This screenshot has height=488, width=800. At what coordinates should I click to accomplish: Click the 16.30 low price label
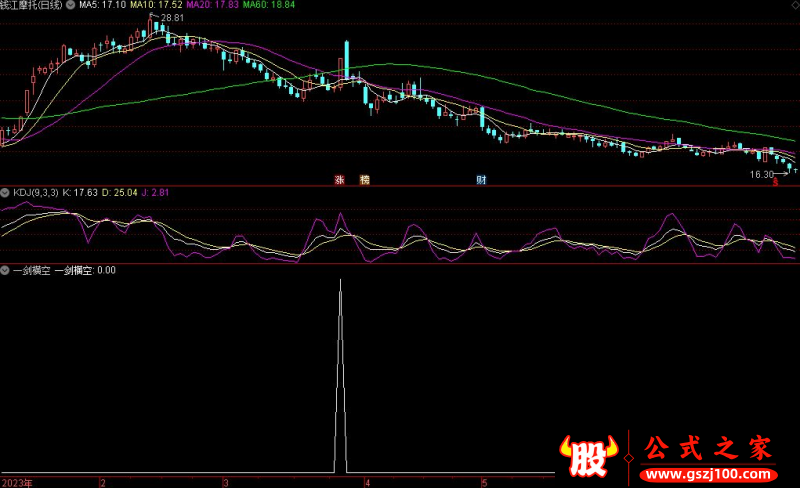click(761, 175)
